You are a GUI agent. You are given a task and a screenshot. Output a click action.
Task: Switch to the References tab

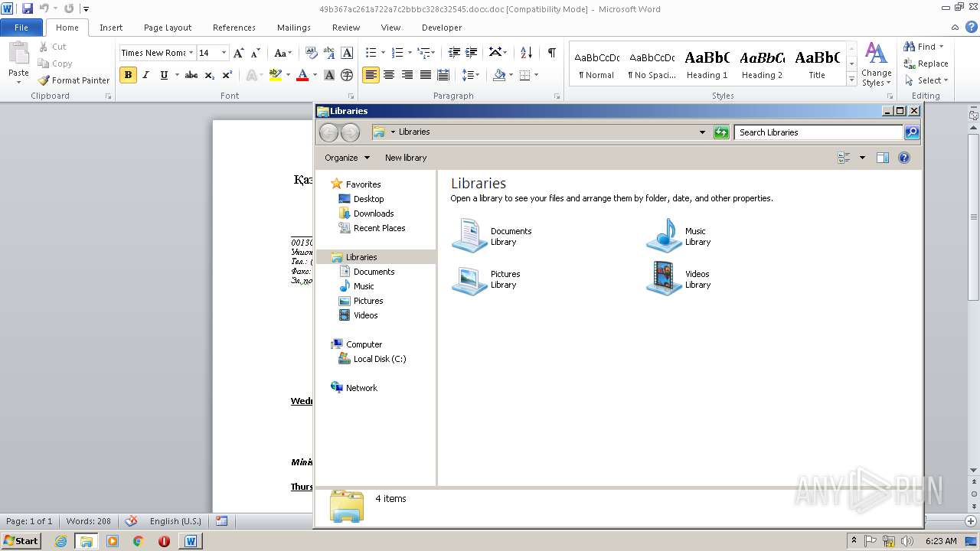234,28
